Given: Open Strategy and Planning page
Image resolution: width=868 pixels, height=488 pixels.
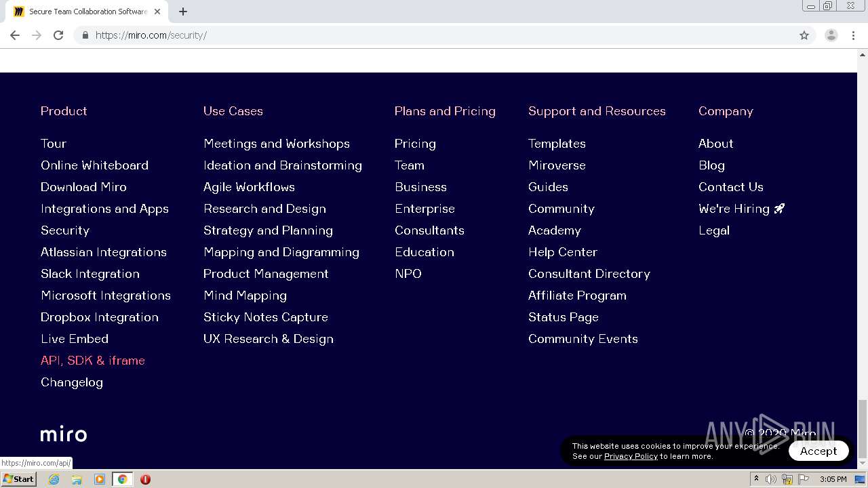Looking at the screenshot, I should tap(268, 230).
